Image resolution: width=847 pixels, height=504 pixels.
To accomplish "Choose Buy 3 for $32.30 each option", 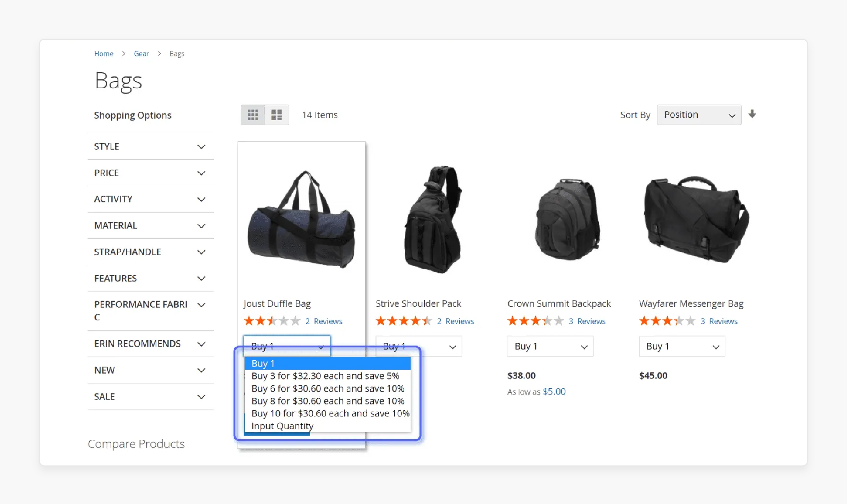I will [328, 376].
